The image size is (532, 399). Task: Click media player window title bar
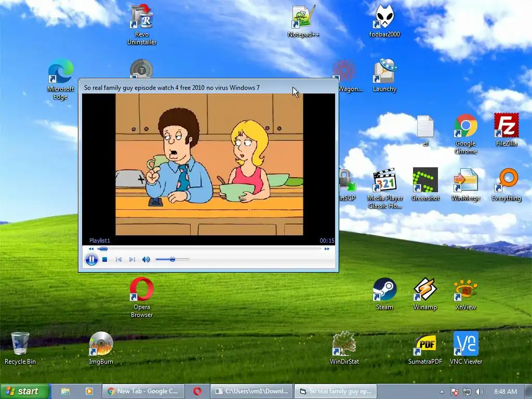click(x=208, y=87)
